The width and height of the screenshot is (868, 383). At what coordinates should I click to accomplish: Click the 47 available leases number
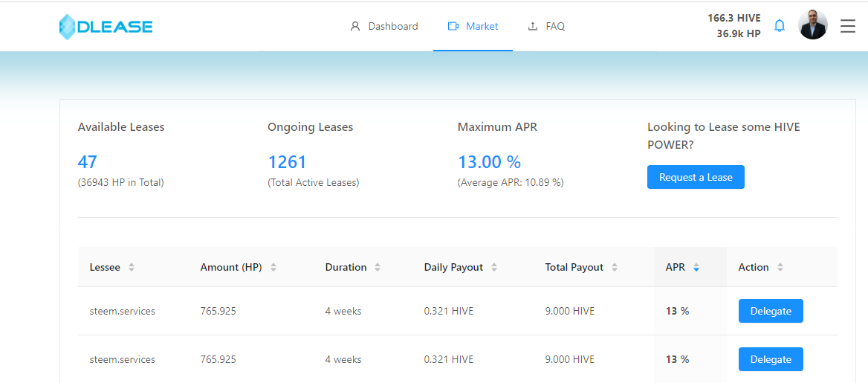[88, 162]
